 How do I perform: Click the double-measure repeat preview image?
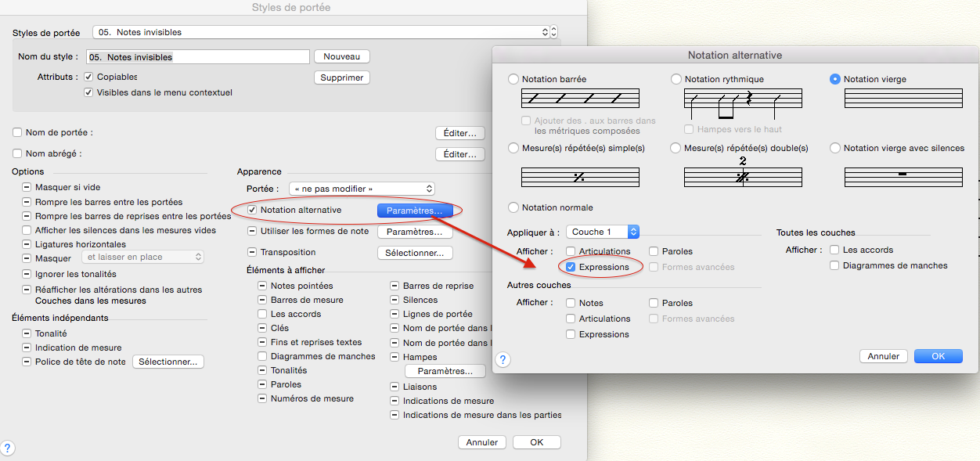[x=743, y=175]
